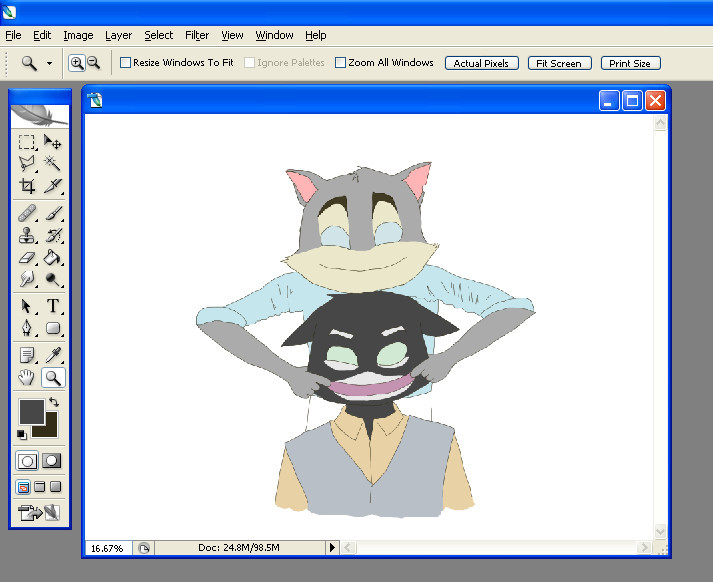
Task: Open the Image menu
Action: (78, 35)
